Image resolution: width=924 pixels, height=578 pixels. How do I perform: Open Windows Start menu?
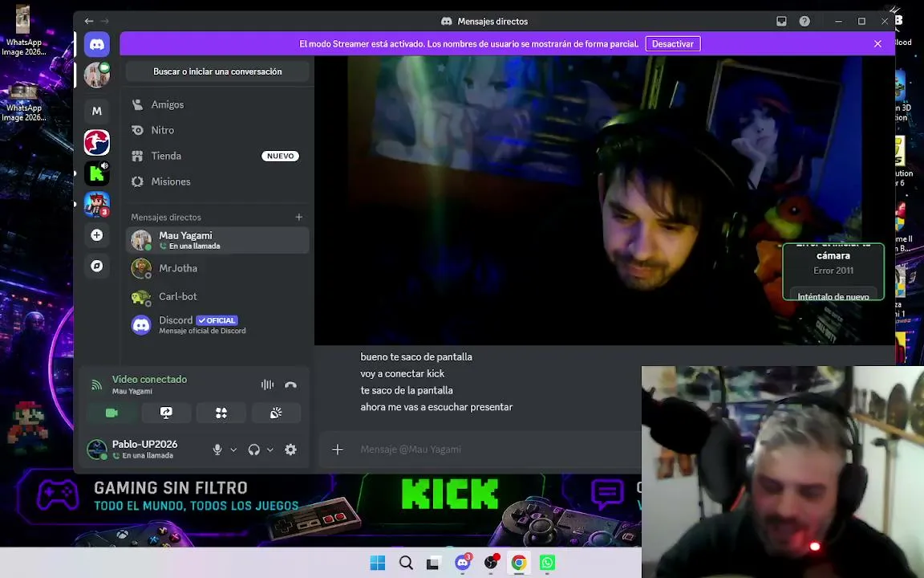[378, 563]
